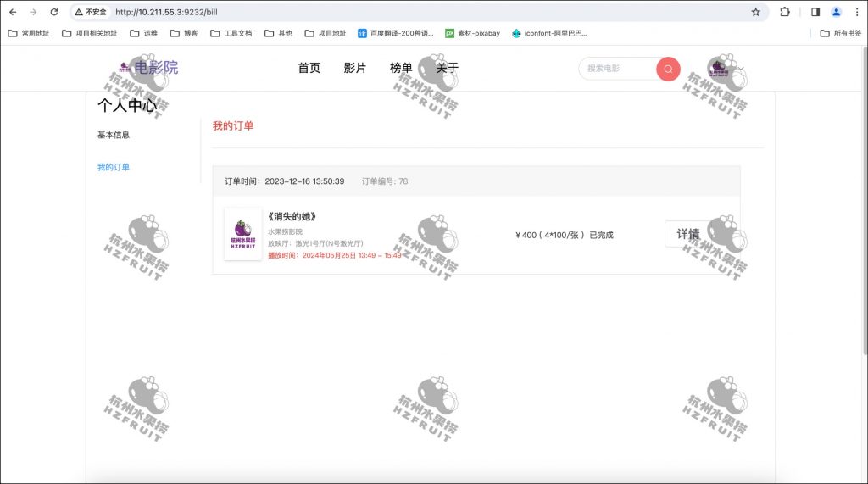Bookmark this page with the star icon
This screenshot has height=484, width=868.
(x=755, y=12)
